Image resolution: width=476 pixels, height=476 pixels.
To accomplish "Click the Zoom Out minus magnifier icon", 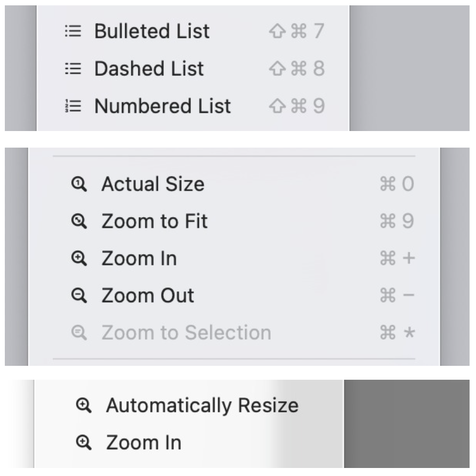I will [x=79, y=296].
